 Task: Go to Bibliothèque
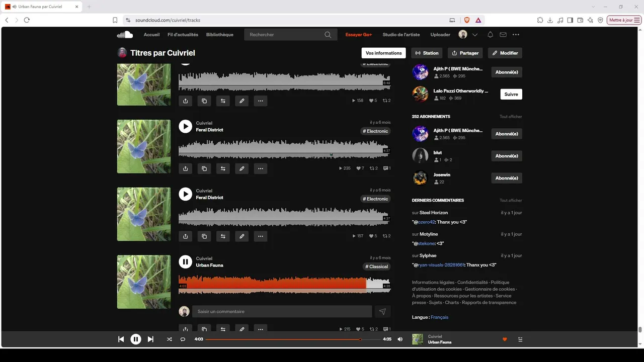(x=220, y=35)
